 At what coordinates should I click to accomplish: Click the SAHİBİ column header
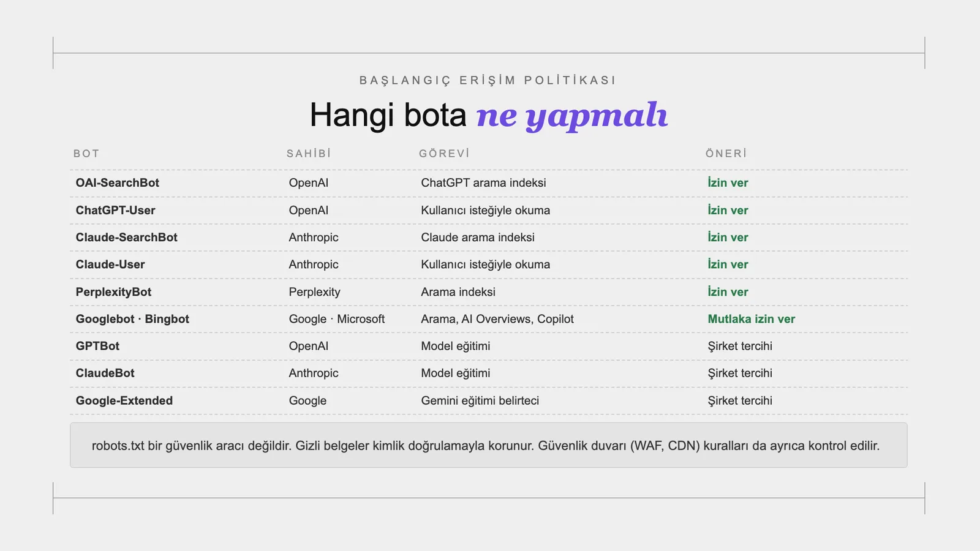(x=309, y=154)
